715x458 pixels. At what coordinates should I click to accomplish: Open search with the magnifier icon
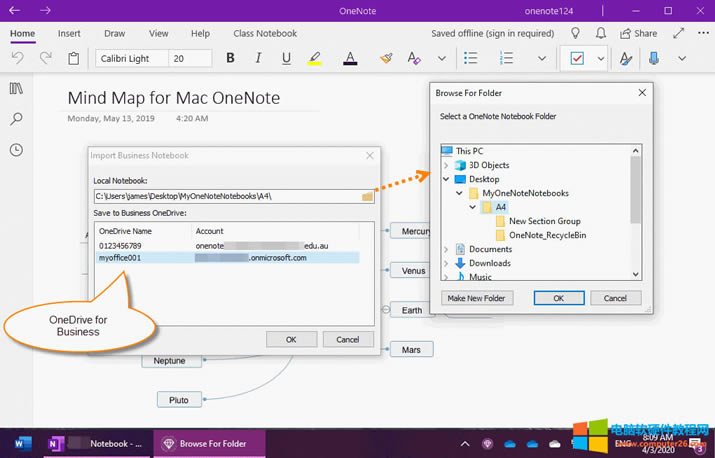point(16,119)
